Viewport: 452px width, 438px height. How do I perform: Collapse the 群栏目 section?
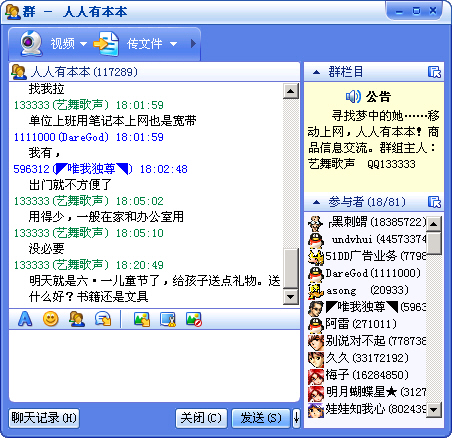(317, 72)
